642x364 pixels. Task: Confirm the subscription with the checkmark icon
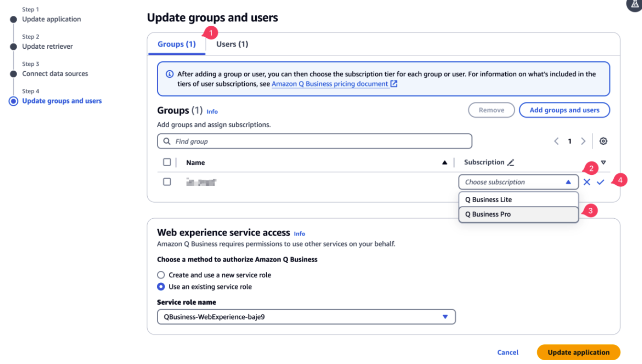[600, 182]
